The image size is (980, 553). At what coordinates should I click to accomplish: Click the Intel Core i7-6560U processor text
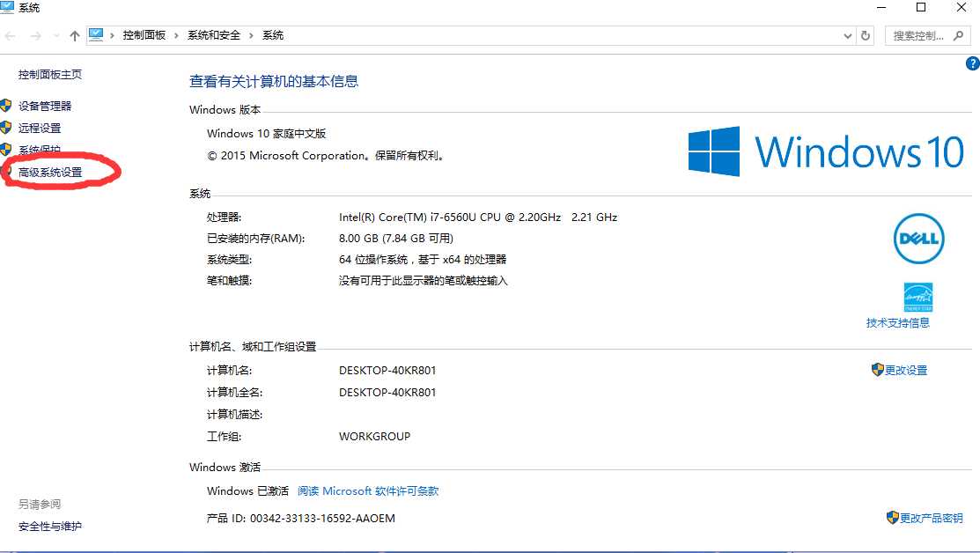click(478, 217)
